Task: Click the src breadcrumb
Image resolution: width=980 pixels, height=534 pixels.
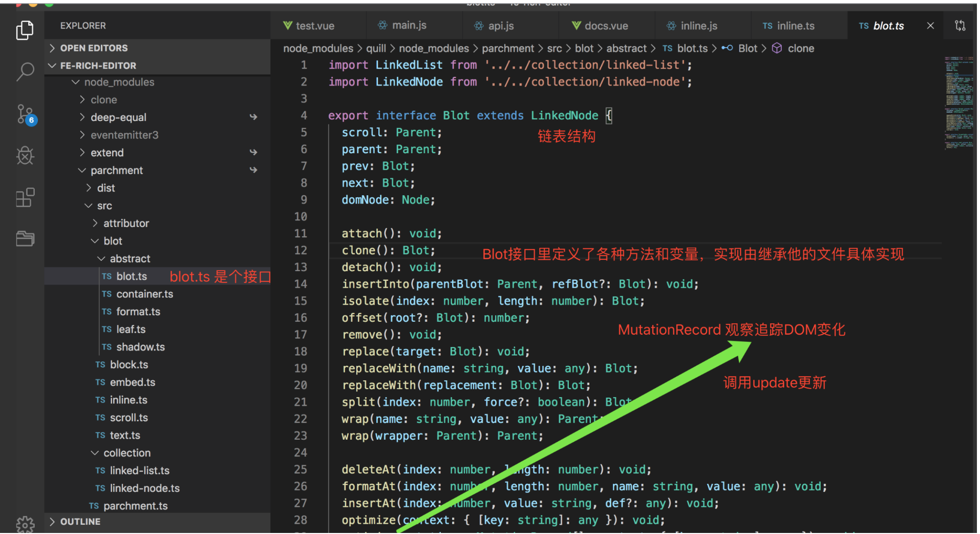Action: click(555, 48)
